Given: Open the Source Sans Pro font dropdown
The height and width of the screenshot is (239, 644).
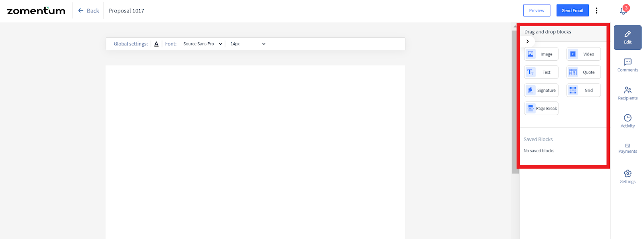Looking at the screenshot, I should pyautogui.click(x=202, y=44).
